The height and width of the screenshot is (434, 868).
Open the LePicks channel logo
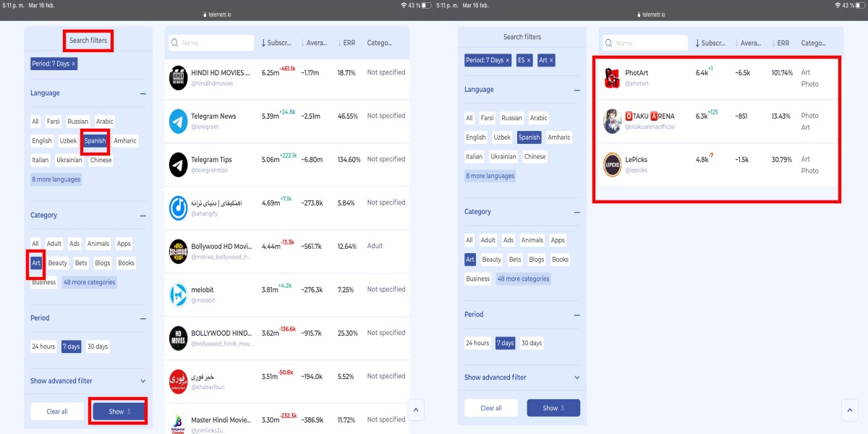point(612,165)
